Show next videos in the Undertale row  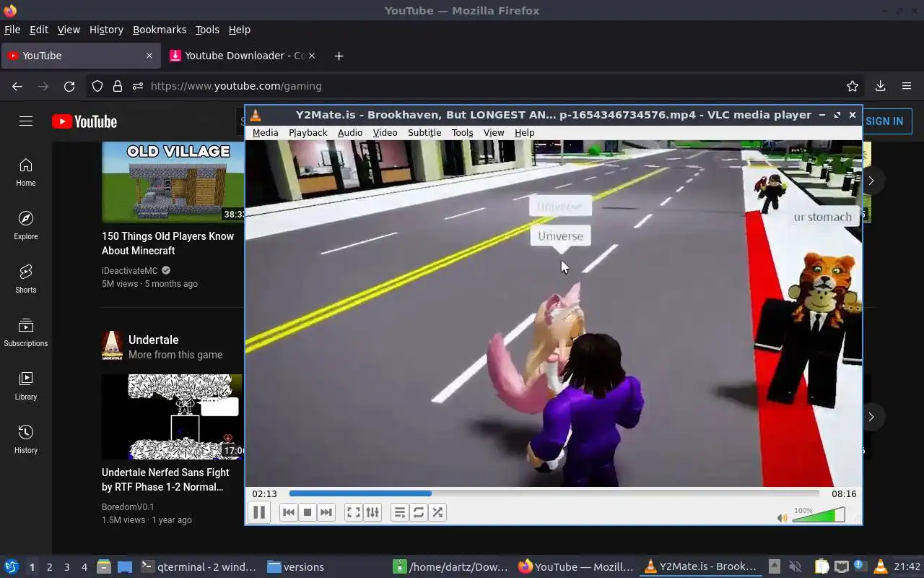click(x=871, y=417)
